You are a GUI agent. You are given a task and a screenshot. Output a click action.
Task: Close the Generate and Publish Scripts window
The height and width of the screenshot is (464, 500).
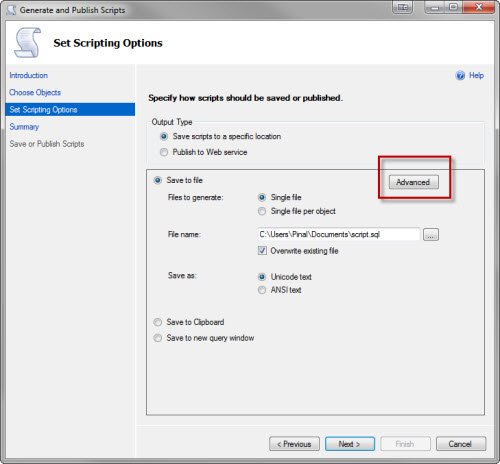point(478,7)
